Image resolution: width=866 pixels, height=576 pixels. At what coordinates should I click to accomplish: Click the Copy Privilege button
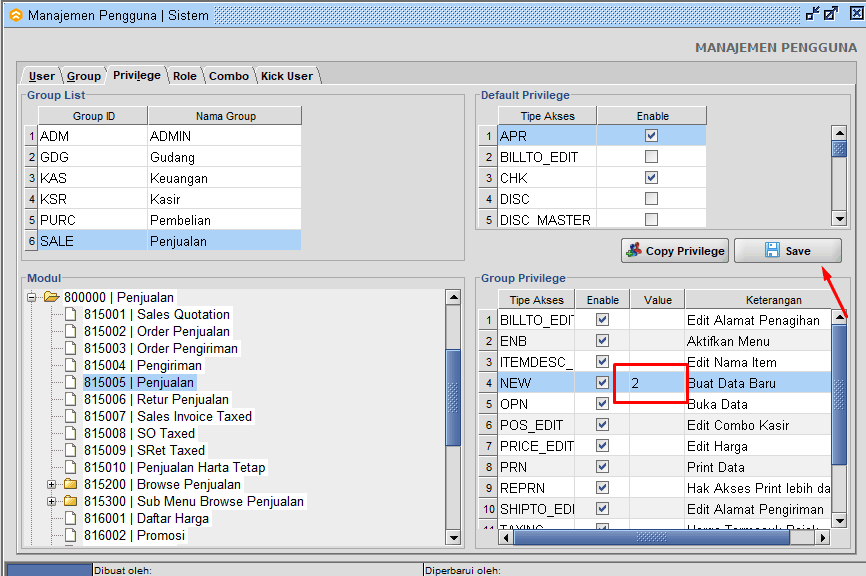pyautogui.click(x=675, y=251)
